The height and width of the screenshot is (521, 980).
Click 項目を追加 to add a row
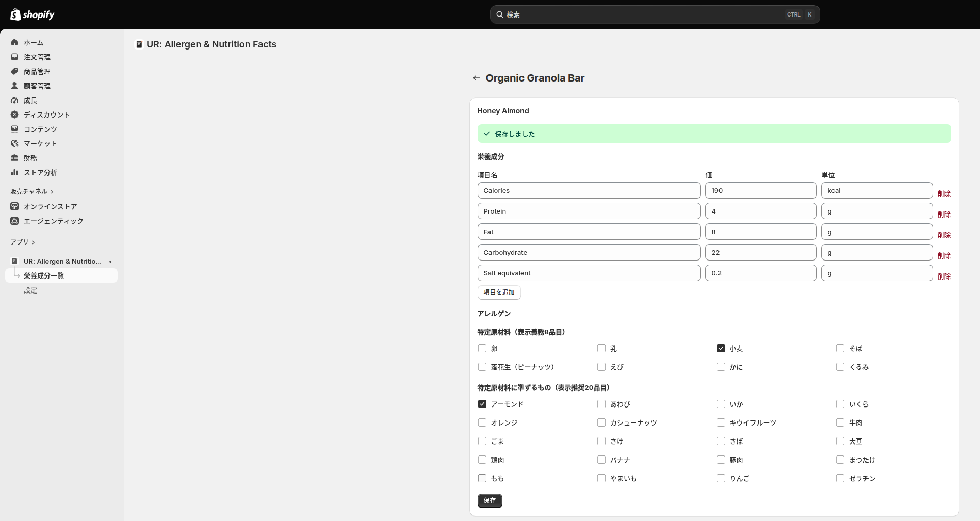pos(499,292)
